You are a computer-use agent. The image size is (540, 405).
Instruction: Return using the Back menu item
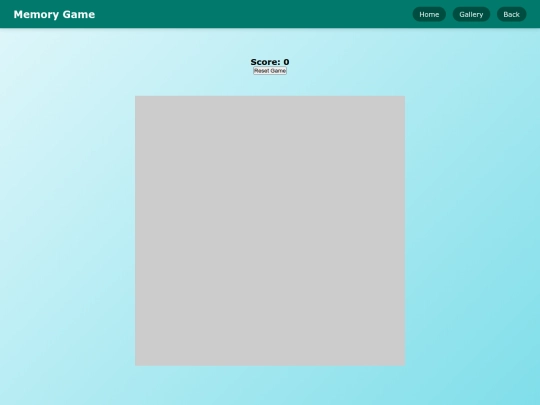[511, 14]
